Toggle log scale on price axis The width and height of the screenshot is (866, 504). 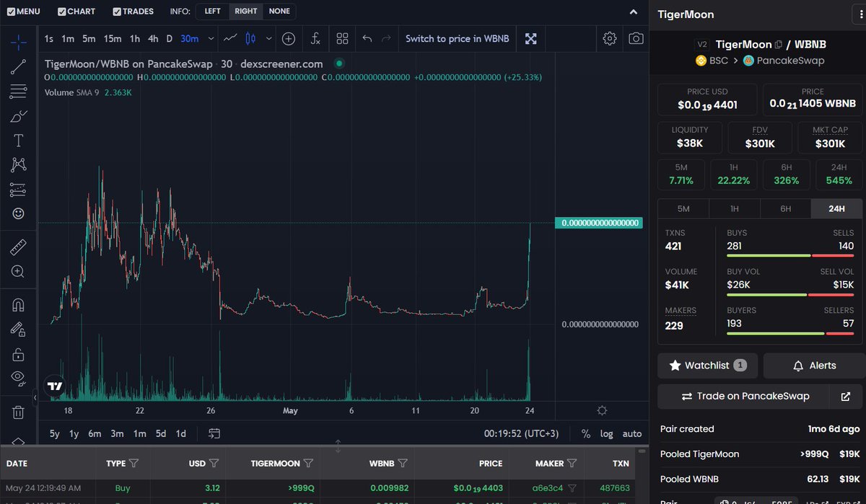coord(607,433)
